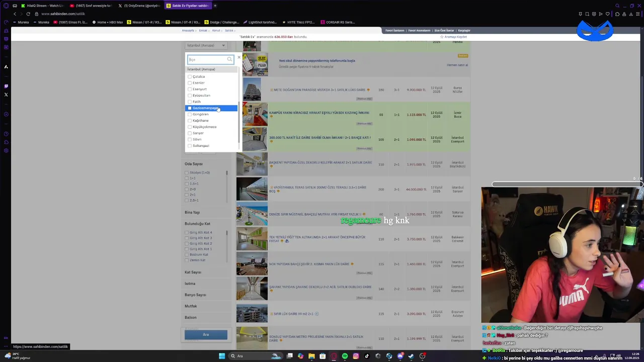
Task: Tick the Kağıthane checkbox
Action: [x=190, y=121]
